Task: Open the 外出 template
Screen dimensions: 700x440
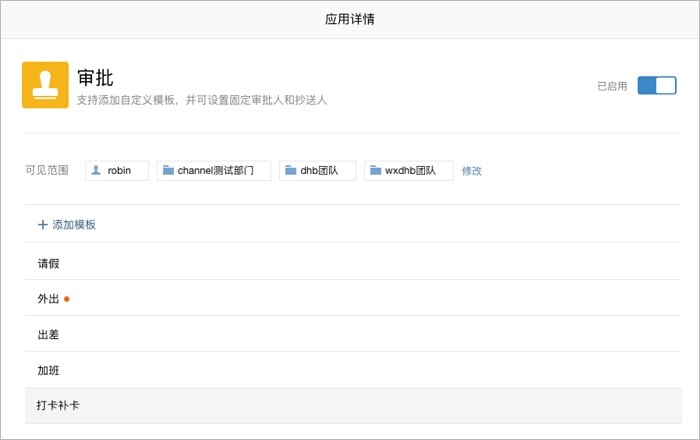Action: click(x=49, y=298)
